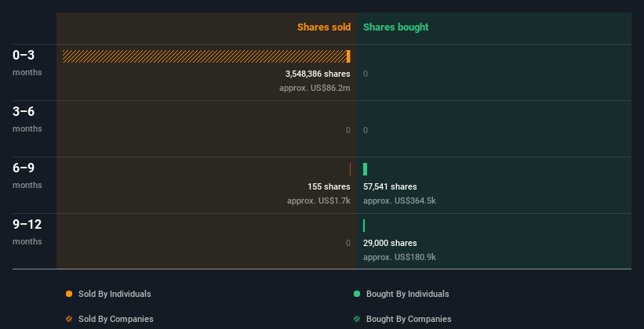Select the Sold By Individuals legend label
The width and height of the screenshot is (644, 329).
[115, 294]
